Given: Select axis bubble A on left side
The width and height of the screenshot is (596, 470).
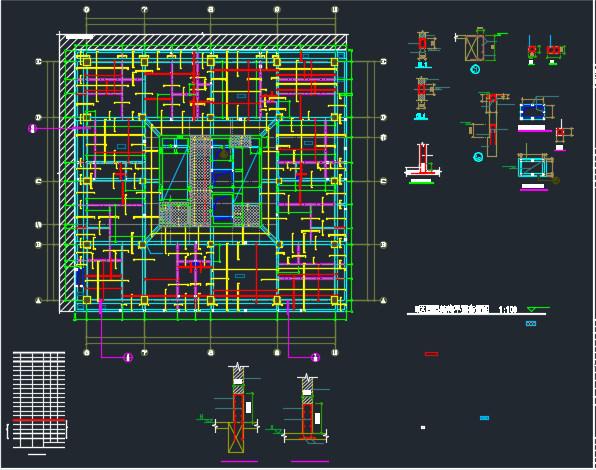Looking at the screenshot, I should click(38, 301).
